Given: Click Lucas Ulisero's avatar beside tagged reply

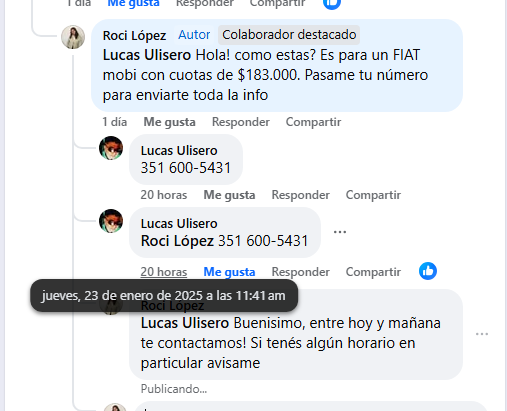Looking at the screenshot, I should tap(111, 221).
